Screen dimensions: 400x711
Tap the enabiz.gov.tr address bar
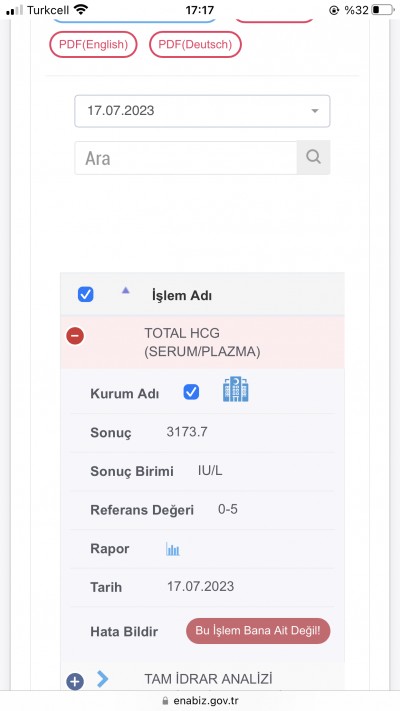200,701
